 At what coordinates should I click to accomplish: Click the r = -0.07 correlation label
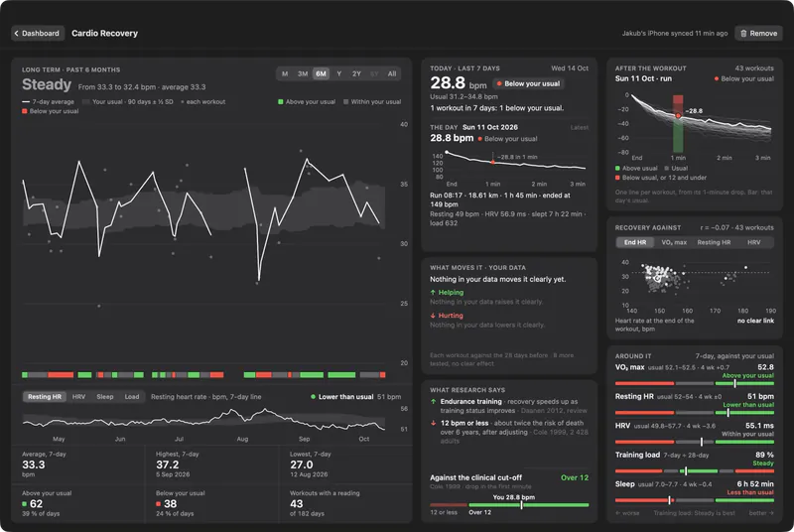click(x=736, y=227)
